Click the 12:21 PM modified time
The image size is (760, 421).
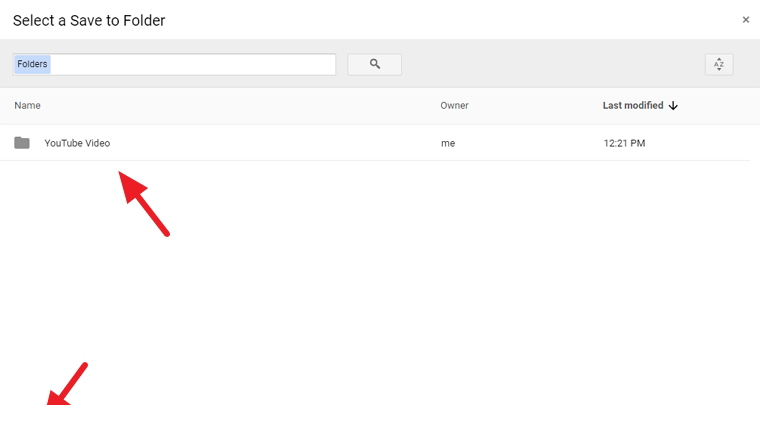[x=624, y=143]
